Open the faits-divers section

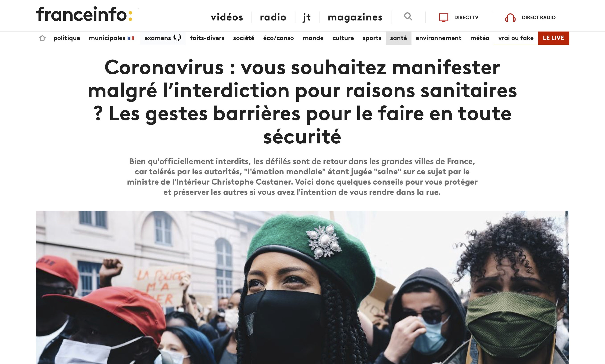pyautogui.click(x=207, y=38)
